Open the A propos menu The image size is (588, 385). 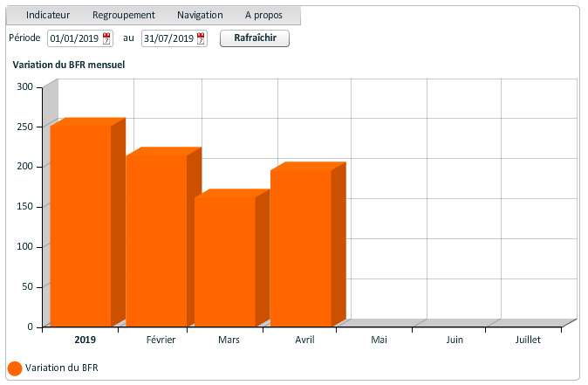(263, 15)
